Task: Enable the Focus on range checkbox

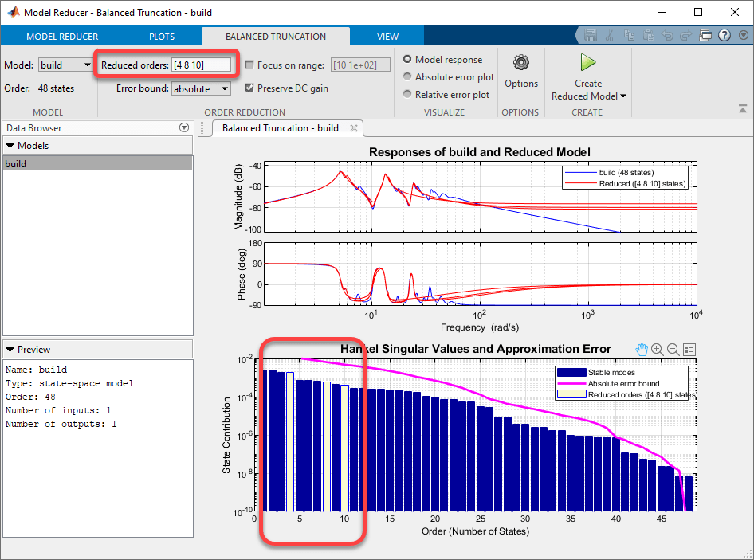Action: pos(250,65)
